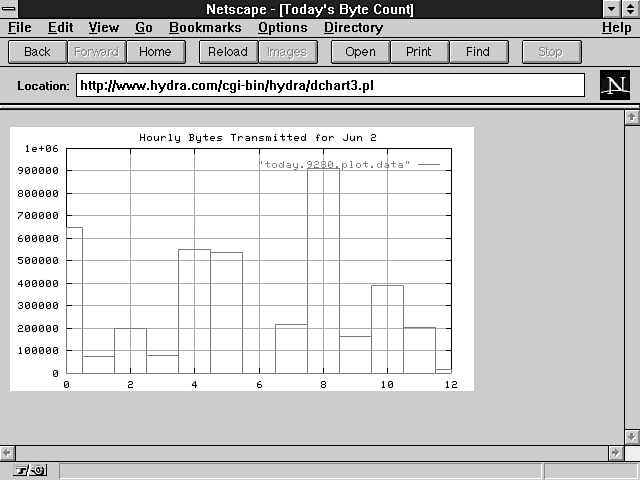Expand the Directory menu
The image size is (640, 480).
(x=353, y=28)
